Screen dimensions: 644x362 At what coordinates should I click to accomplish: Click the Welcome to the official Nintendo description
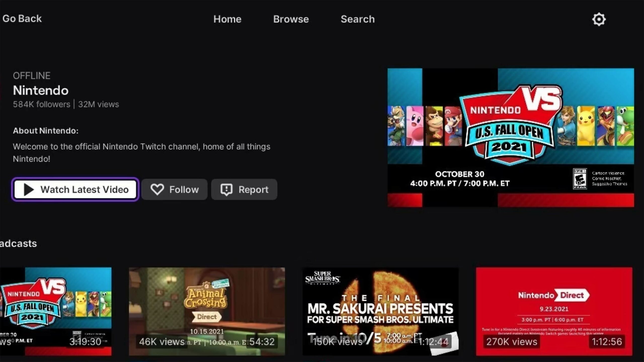[x=142, y=152]
